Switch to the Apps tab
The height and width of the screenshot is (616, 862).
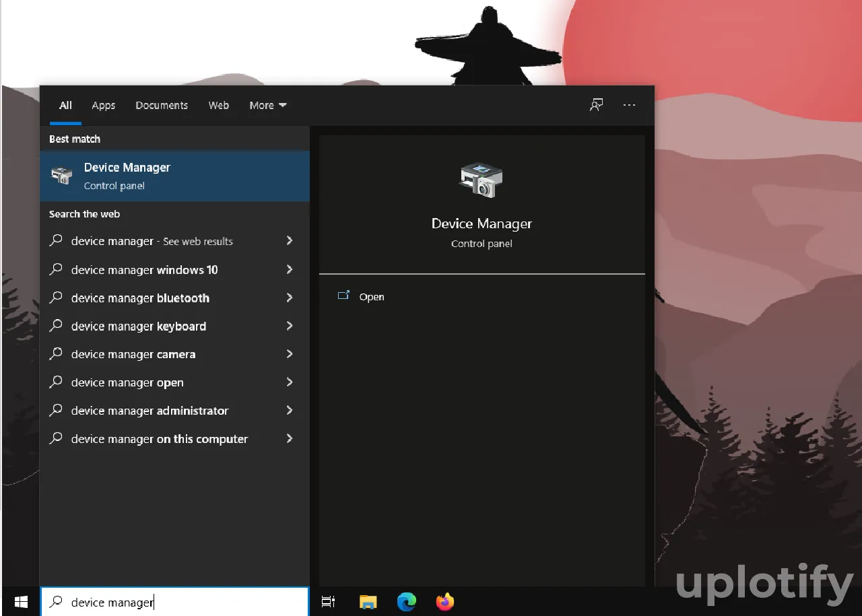pyautogui.click(x=104, y=106)
